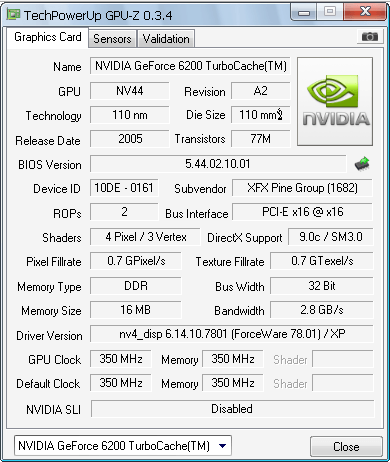Click the Texture Fillrate field 0.7 GTexel/s
390x462 pixels.
click(x=322, y=261)
